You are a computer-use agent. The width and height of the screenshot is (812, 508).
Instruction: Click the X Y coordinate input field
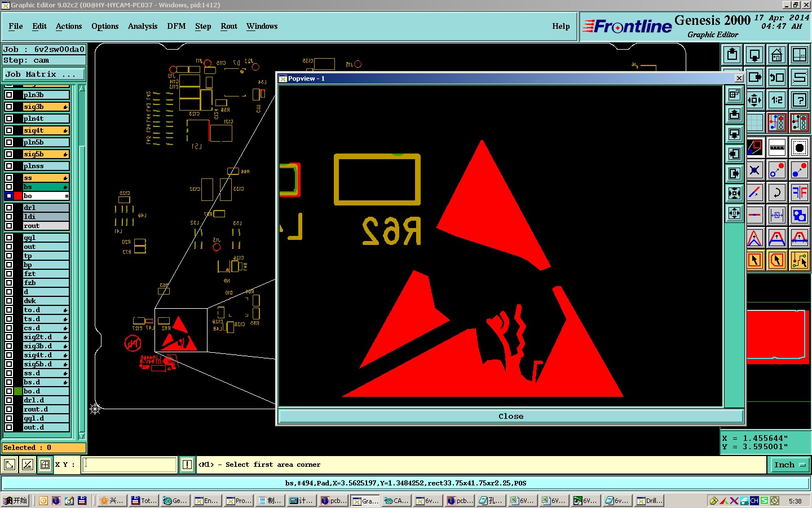click(x=130, y=465)
